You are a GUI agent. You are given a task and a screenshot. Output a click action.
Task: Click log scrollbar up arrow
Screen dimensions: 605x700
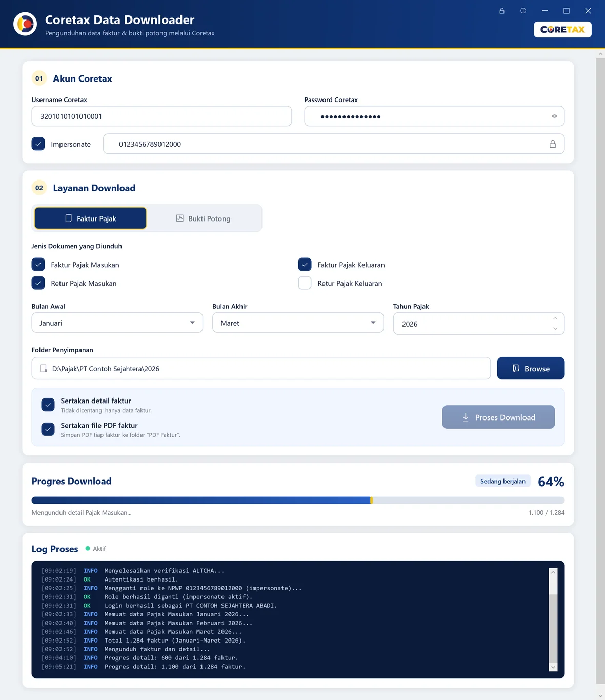553,572
